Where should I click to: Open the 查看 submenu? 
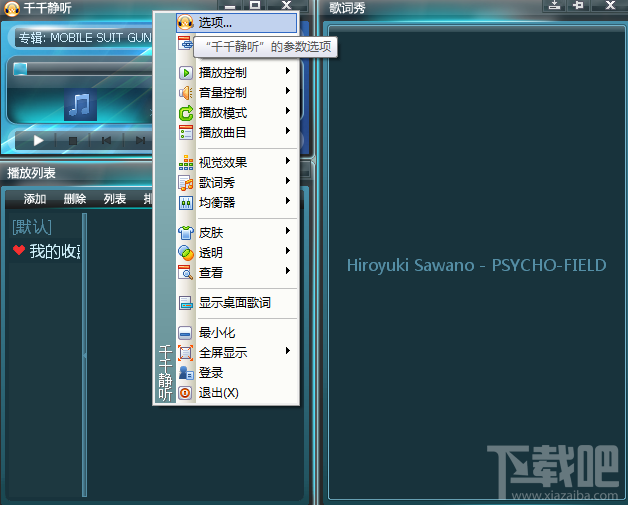coord(237,273)
